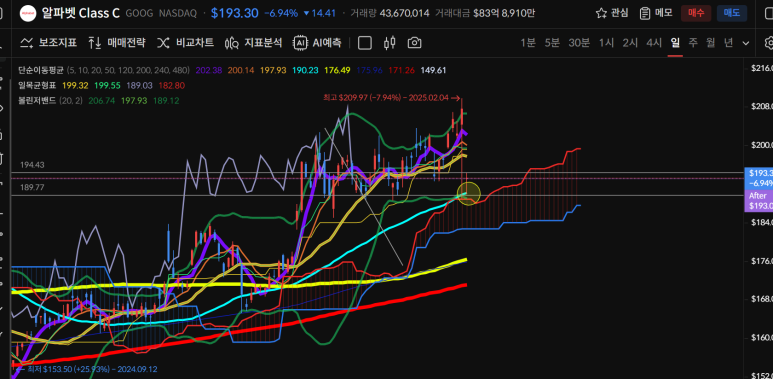Click the 볼린저밴드 indicator label

pyautogui.click(x=36, y=101)
